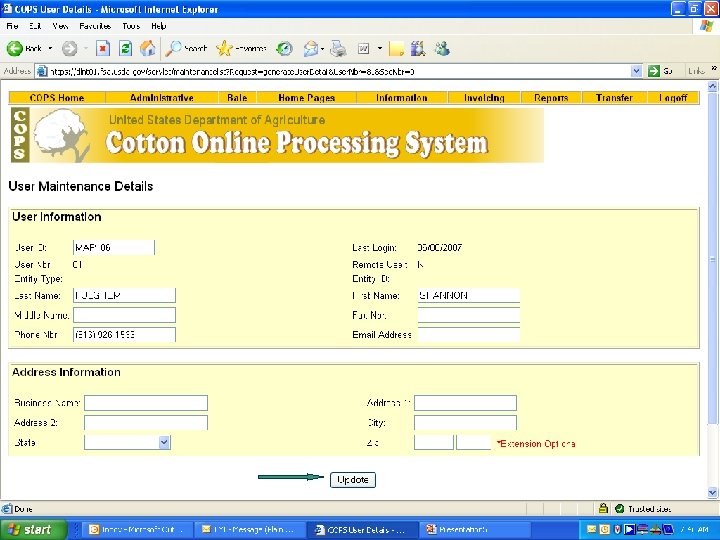Refresh the page with the Refresh icon

[125, 48]
